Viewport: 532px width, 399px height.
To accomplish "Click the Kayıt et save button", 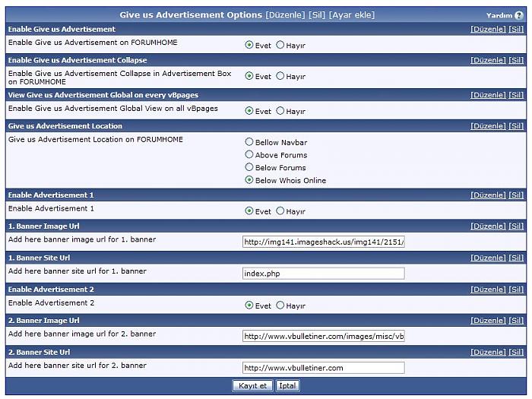I will 252,386.
